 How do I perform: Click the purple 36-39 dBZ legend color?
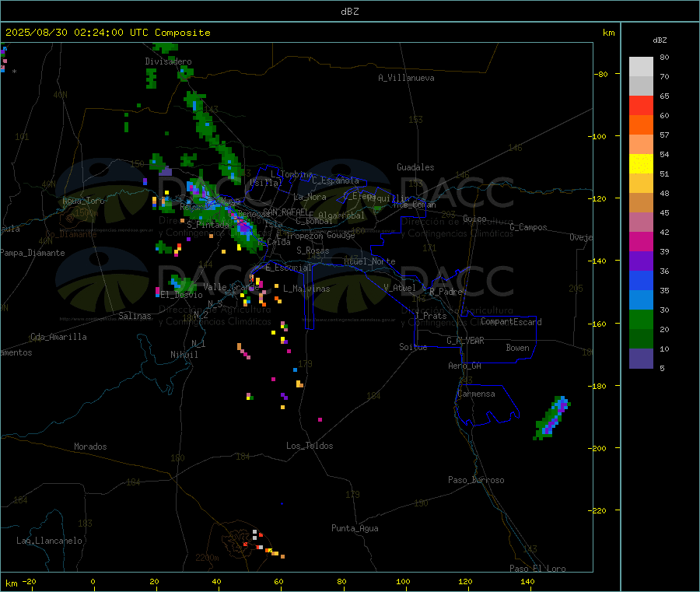(641, 261)
